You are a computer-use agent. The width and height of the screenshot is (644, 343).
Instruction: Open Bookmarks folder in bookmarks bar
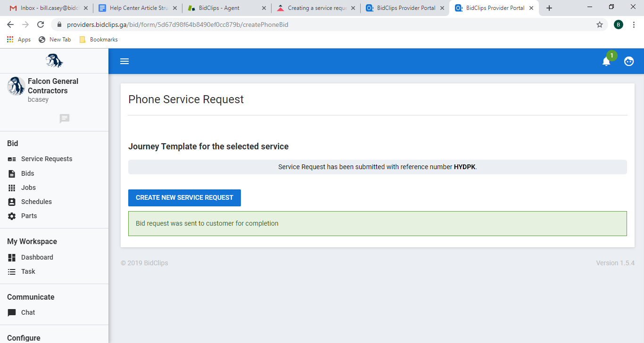tap(99, 40)
